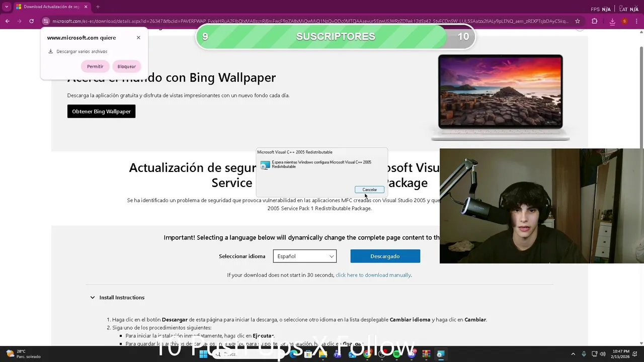Open the Seleccionar idioma dropdown
Viewport: 644px width, 362px height.
(x=305, y=256)
